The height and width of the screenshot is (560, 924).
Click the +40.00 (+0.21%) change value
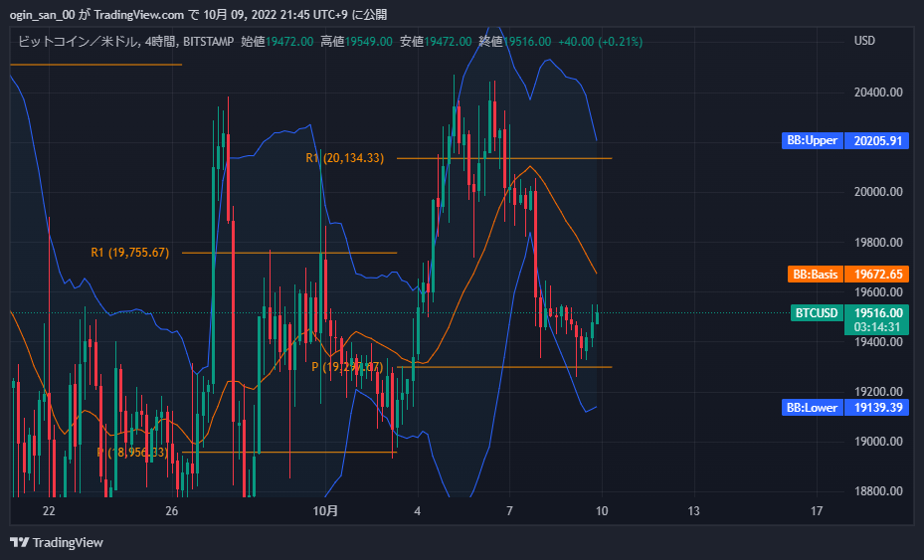(599, 42)
